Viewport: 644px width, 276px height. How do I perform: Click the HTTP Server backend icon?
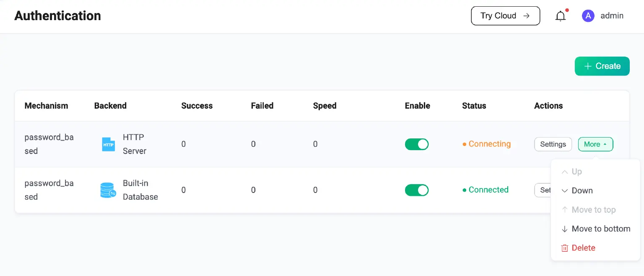click(x=108, y=144)
